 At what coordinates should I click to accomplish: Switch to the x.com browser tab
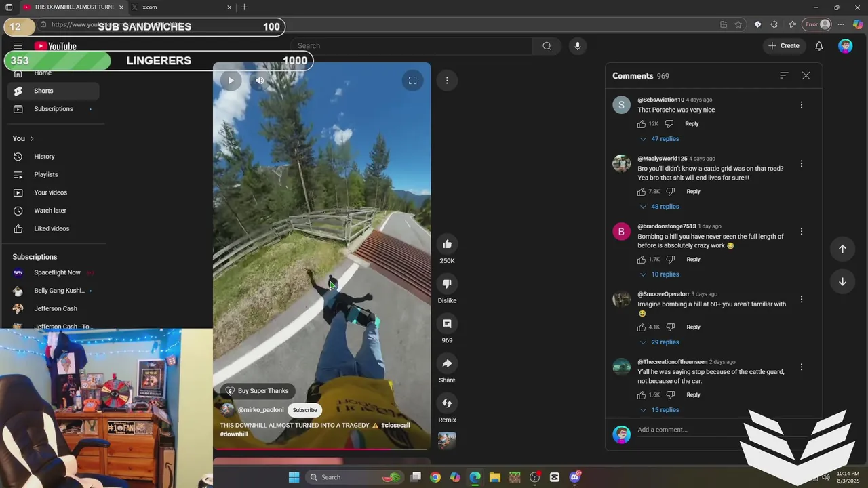(182, 7)
